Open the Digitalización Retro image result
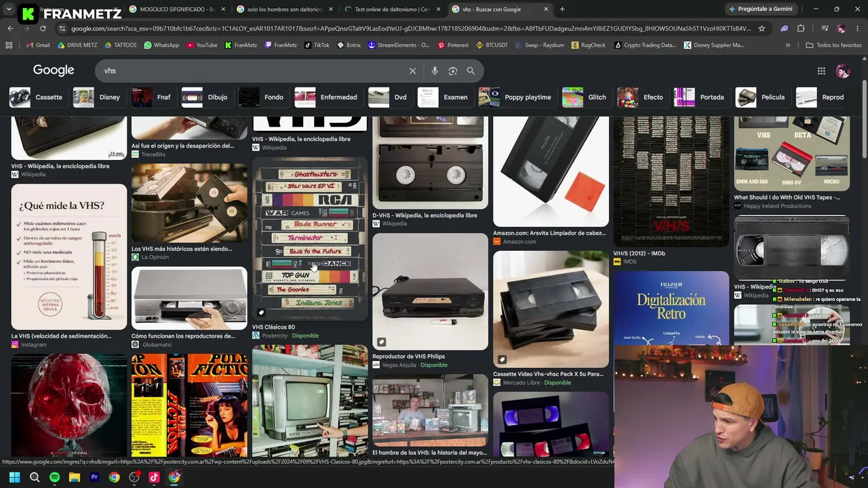Viewport: 868px width, 488px height. (x=671, y=308)
